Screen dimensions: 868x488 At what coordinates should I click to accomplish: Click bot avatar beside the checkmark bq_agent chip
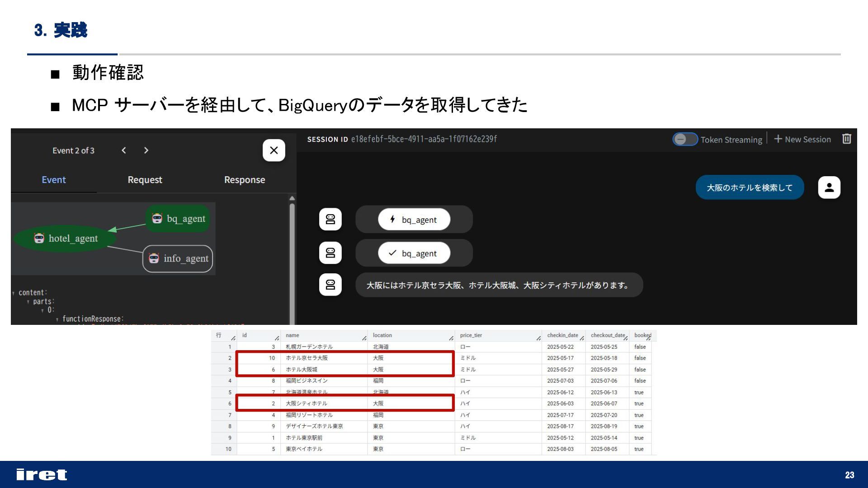pos(330,253)
